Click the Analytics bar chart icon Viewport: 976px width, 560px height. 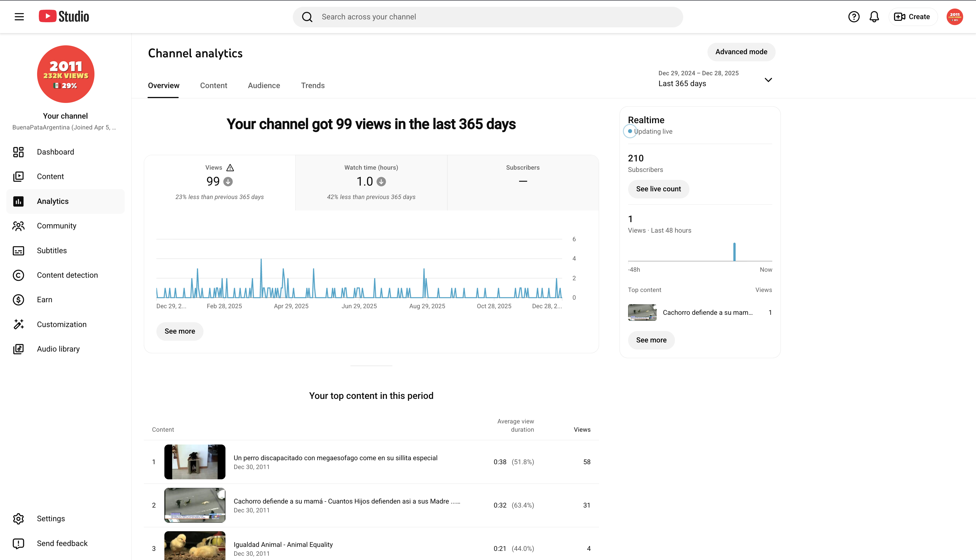pos(19,201)
